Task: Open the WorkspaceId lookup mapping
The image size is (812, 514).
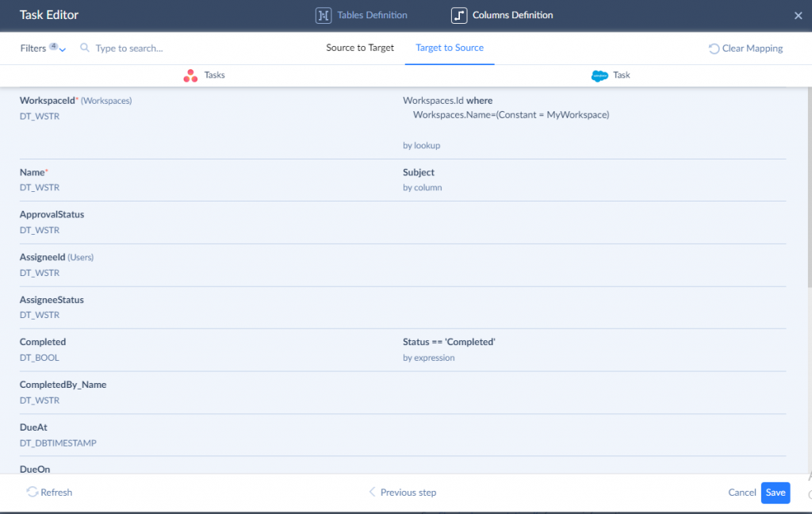Action: click(506, 115)
